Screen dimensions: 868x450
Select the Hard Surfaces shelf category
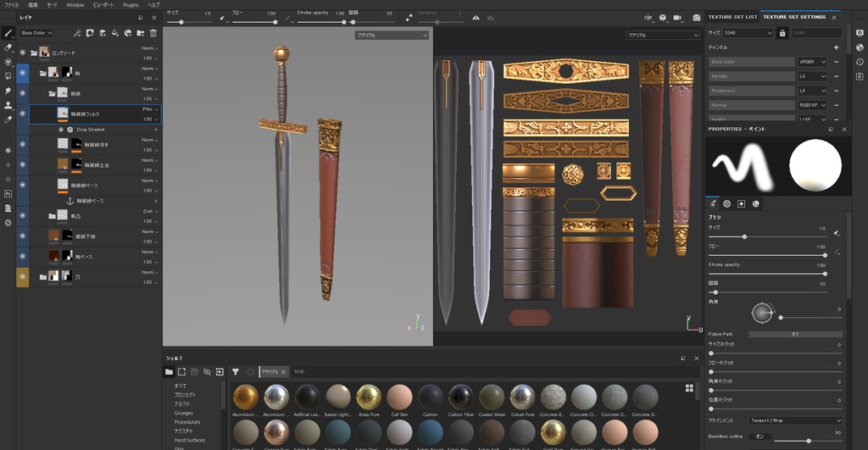click(189, 440)
